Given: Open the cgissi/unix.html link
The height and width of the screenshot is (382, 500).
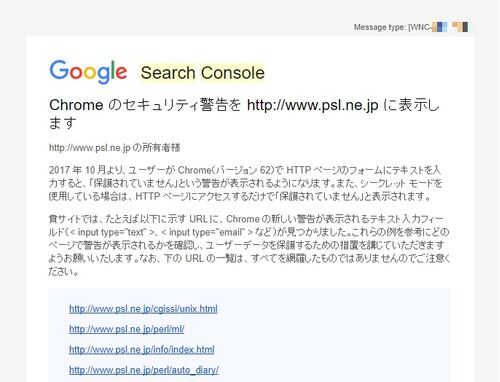Looking at the screenshot, I should pyautogui.click(x=143, y=309).
